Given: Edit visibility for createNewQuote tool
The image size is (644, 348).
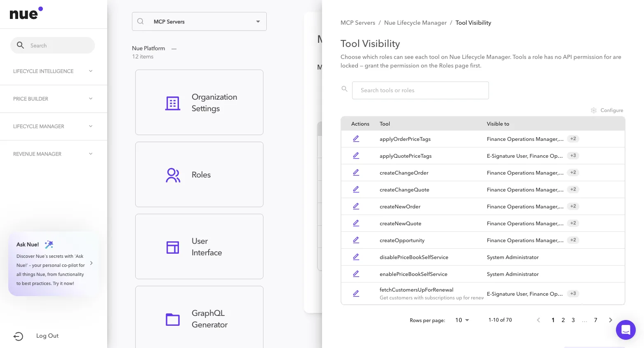Looking at the screenshot, I should [356, 223].
